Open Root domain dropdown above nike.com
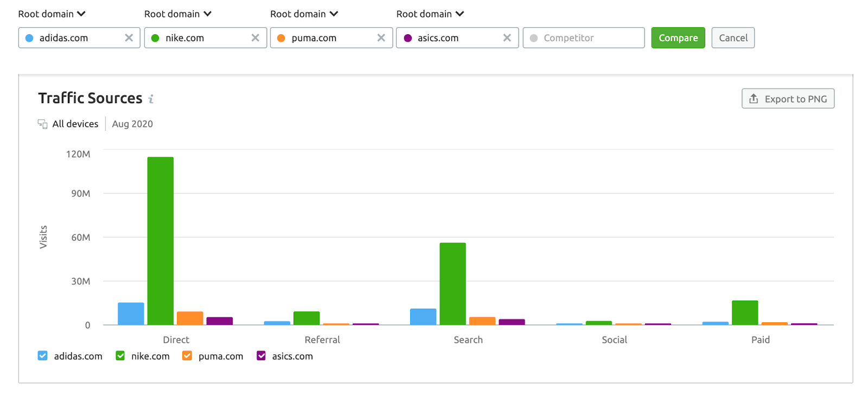The image size is (868, 395). 178,14
